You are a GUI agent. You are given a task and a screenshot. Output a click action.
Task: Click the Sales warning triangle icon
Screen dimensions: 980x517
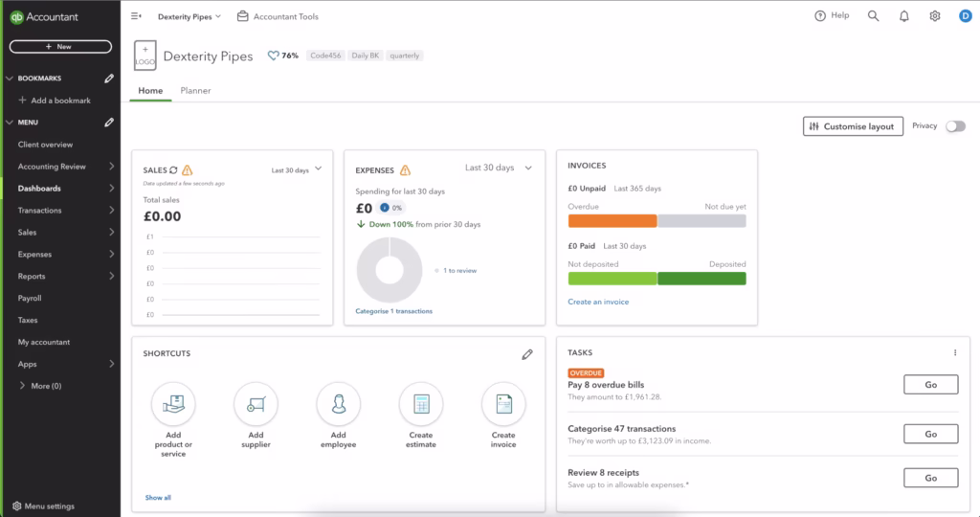[187, 170]
